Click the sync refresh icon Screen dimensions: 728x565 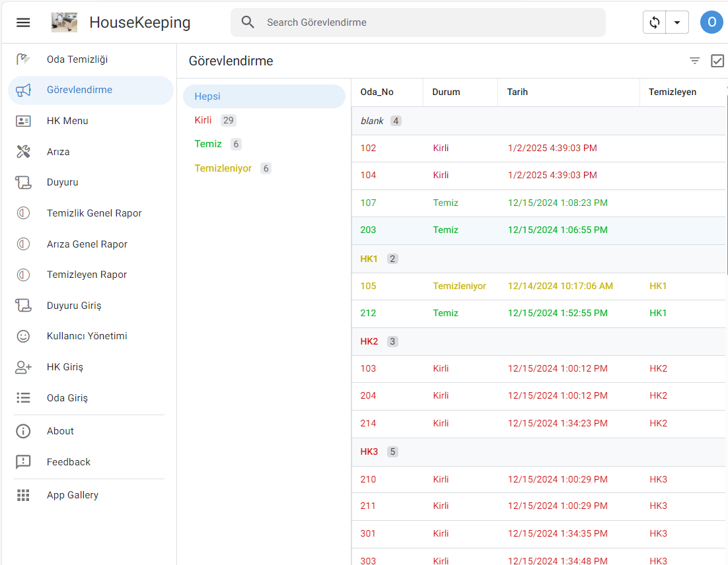click(x=654, y=22)
